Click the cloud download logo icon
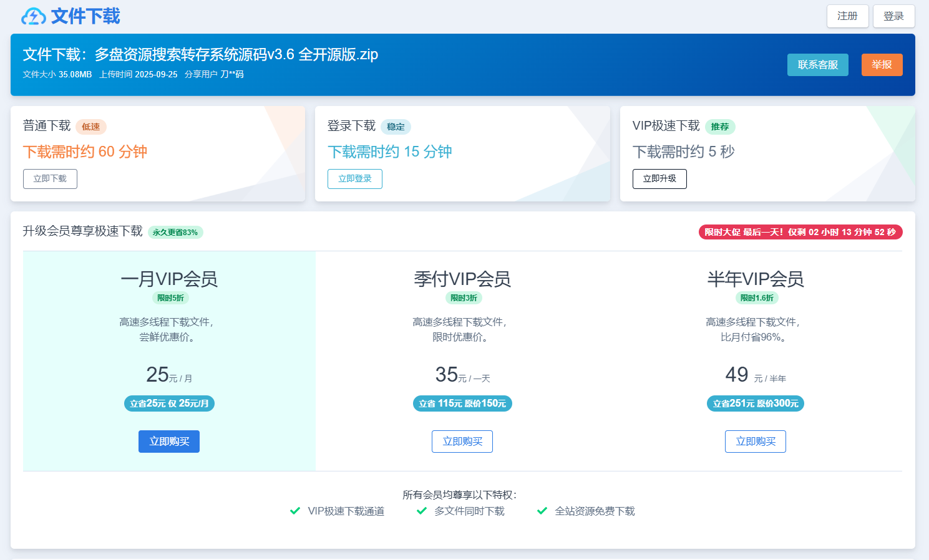 (x=34, y=17)
